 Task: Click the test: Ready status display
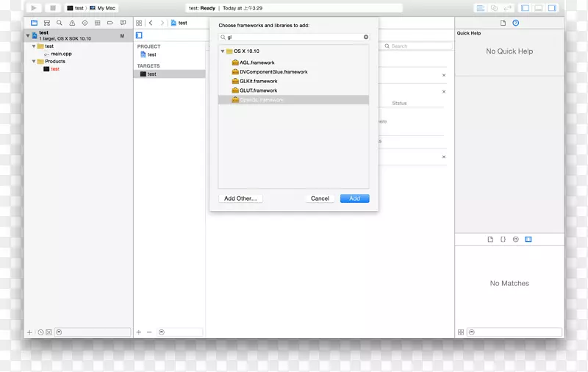tap(294, 8)
